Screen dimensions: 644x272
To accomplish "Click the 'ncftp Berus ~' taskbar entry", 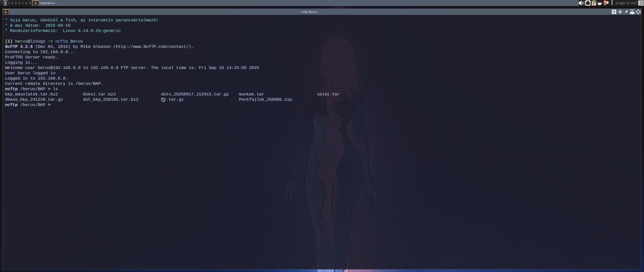I will [48, 3].
